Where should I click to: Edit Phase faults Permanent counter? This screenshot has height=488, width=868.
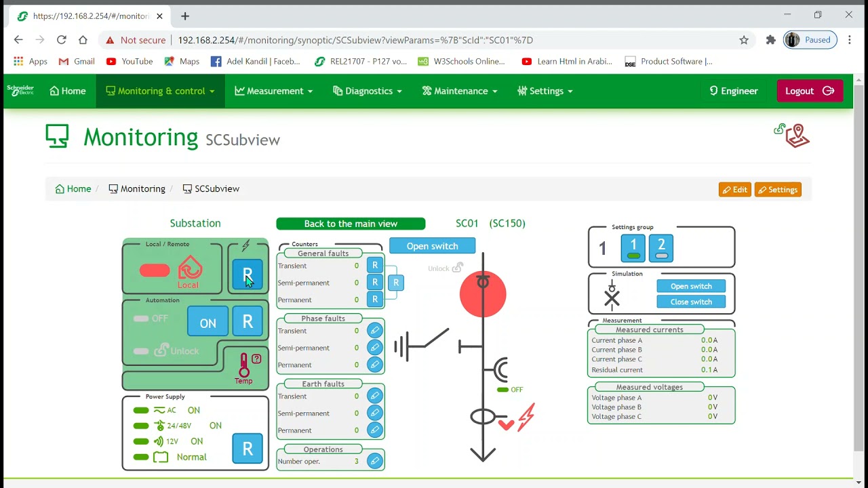[374, 364]
